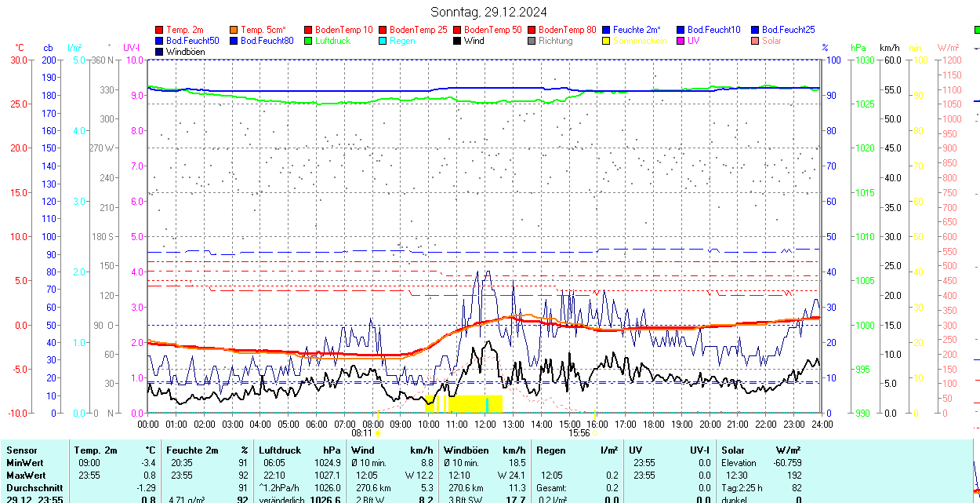980x503 pixels.
Task: Click the BodenTemp 80 legend label
Action: pos(568,30)
